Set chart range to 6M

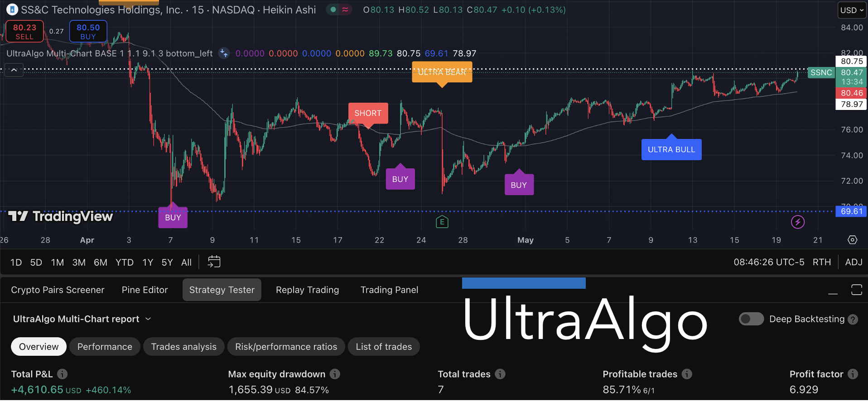(101, 262)
